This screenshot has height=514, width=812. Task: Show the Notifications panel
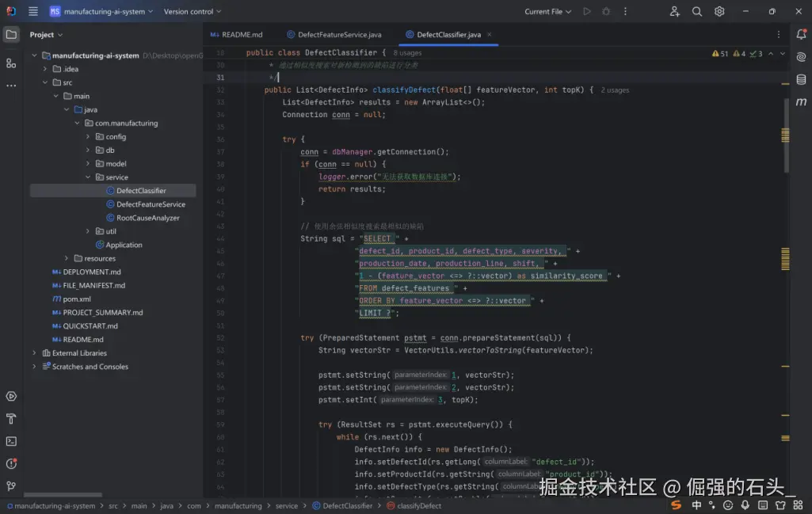coord(801,34)
